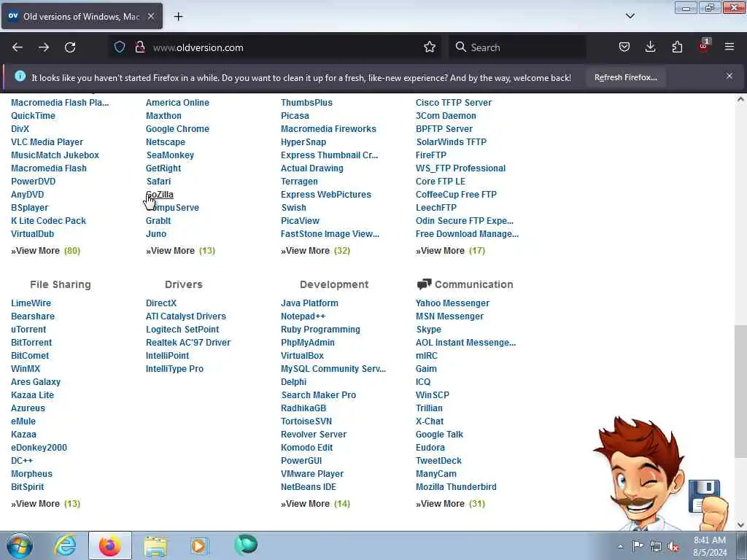
Task: Open Windows Media Player from the taskbar
Action: (199, 545)
